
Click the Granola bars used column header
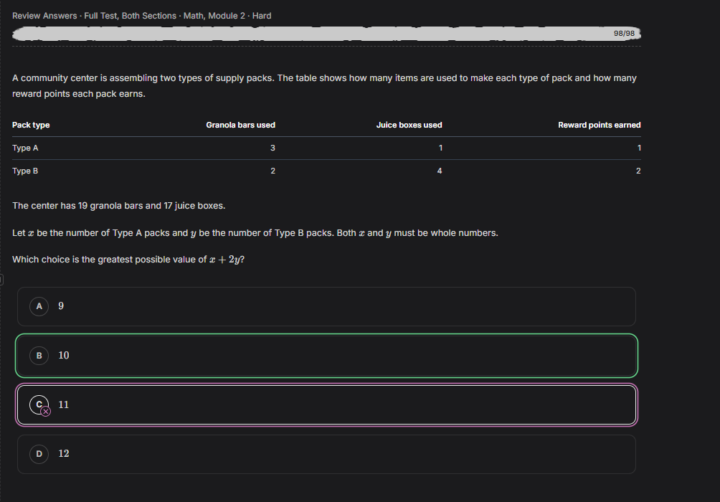tap(241, 125)
